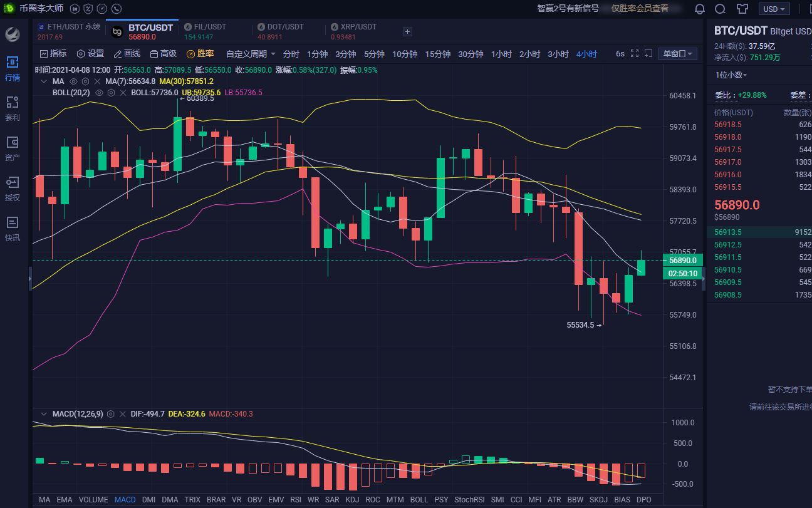This screenshot has width=812, height=508.
Task: Open the 单窗口 window layout dropdown
Action: (x=678, y=54)
